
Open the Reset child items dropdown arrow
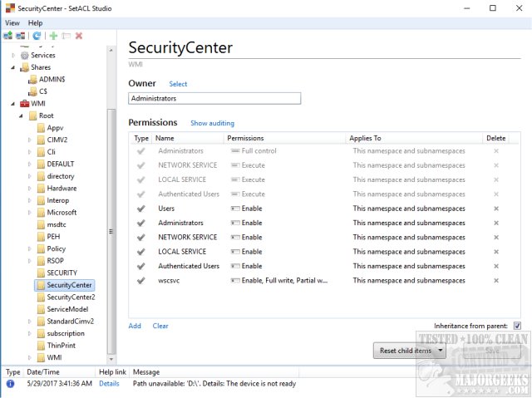pyautogui.click(x=439, y=351)
